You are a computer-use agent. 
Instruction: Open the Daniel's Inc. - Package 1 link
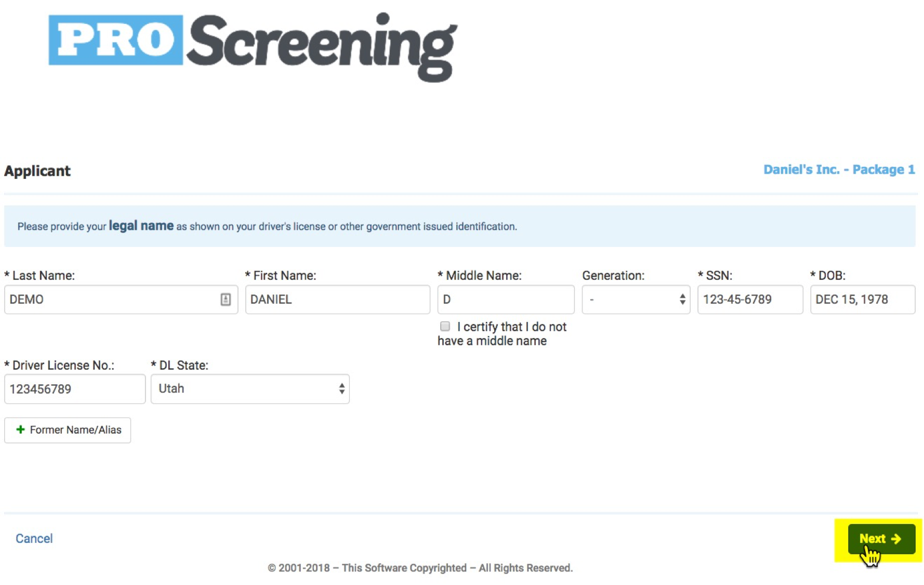(839, 170)
